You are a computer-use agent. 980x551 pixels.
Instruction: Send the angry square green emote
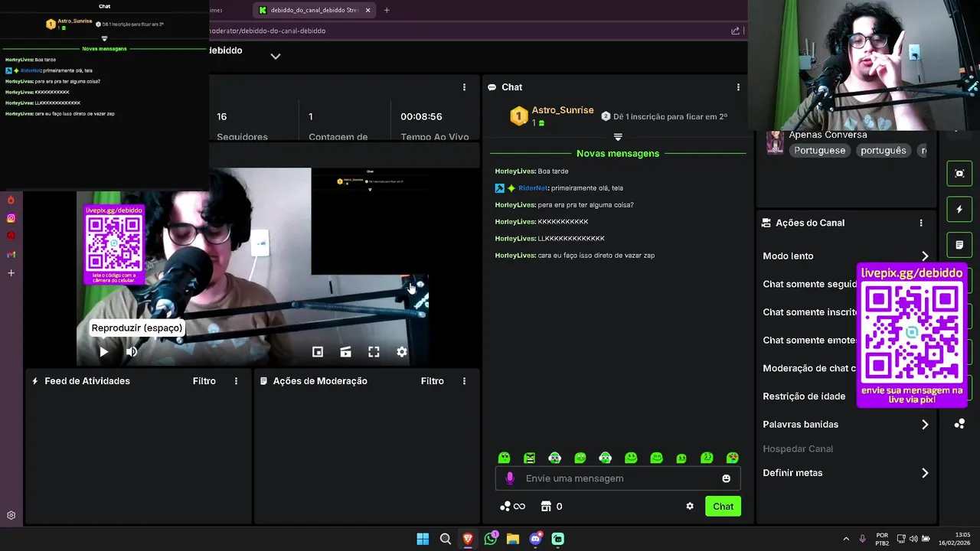(529, 458)
